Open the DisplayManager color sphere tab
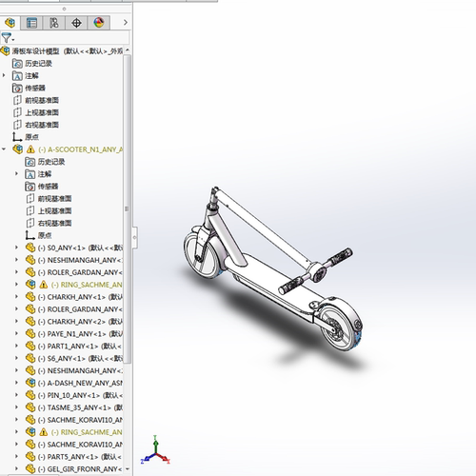This screenshot has width=476, height=476. click(x=99, y=23)
